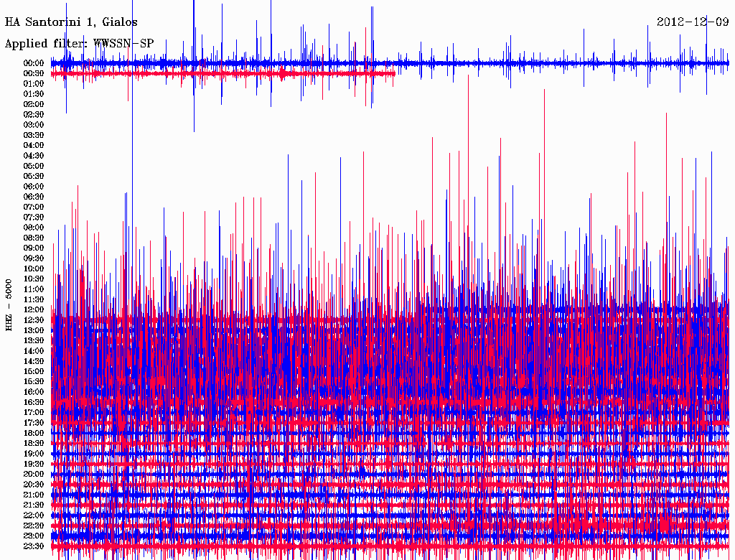Image resolution: width=735 pixels, height=560 pixels.
Task: Click the date label 2012-12-09
Action: 693,22
